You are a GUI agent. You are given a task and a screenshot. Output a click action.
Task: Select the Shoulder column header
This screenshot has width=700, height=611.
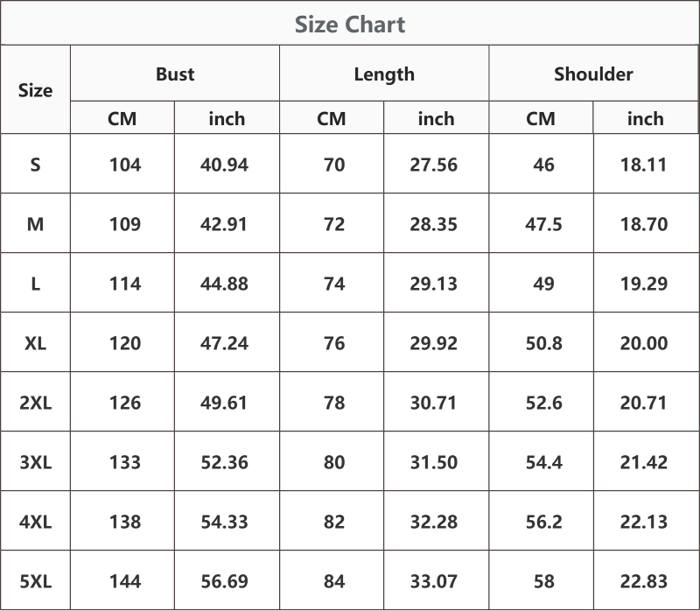point(593,74)
